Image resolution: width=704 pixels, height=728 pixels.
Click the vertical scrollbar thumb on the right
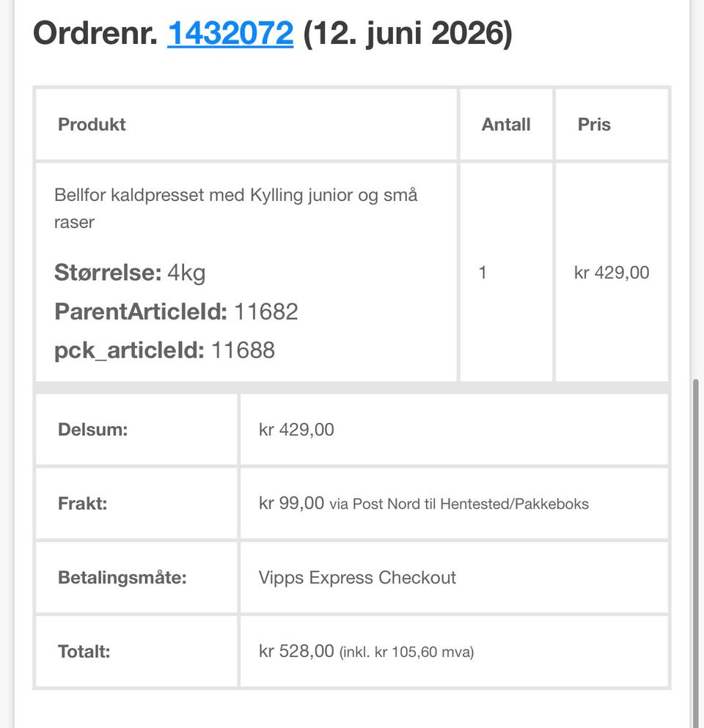pyautogui.click(x=695, y=554)
